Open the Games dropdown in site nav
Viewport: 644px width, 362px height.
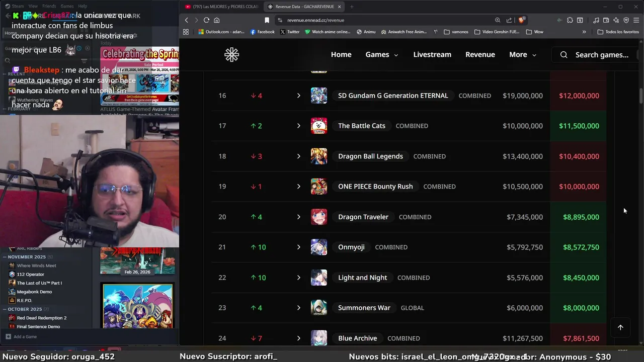[x=382, y=55]
